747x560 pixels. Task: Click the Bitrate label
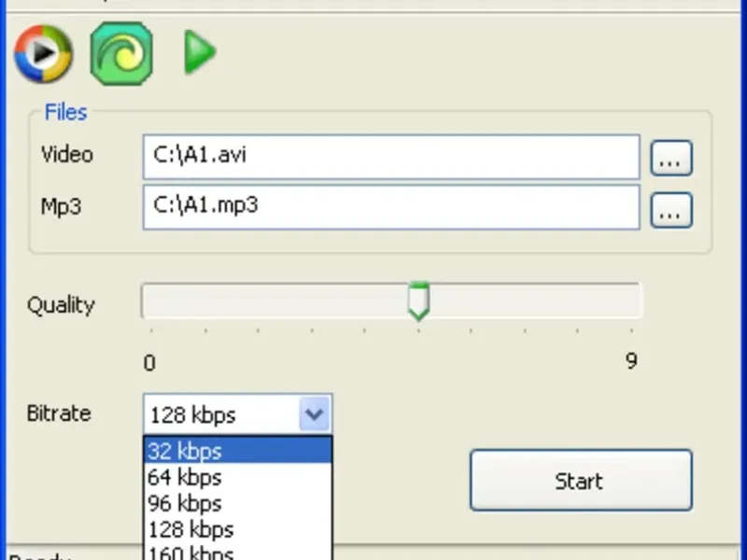coord(59,413)
